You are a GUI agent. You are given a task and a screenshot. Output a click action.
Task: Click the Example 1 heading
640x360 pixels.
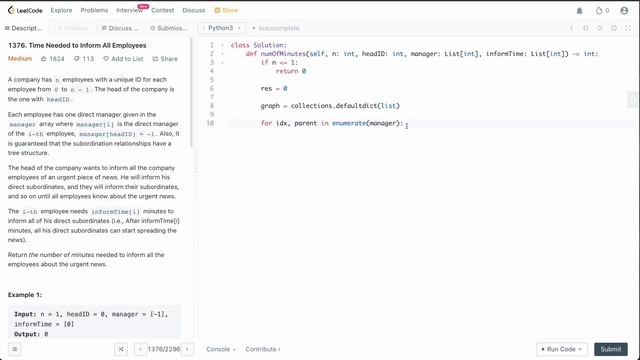25,295
